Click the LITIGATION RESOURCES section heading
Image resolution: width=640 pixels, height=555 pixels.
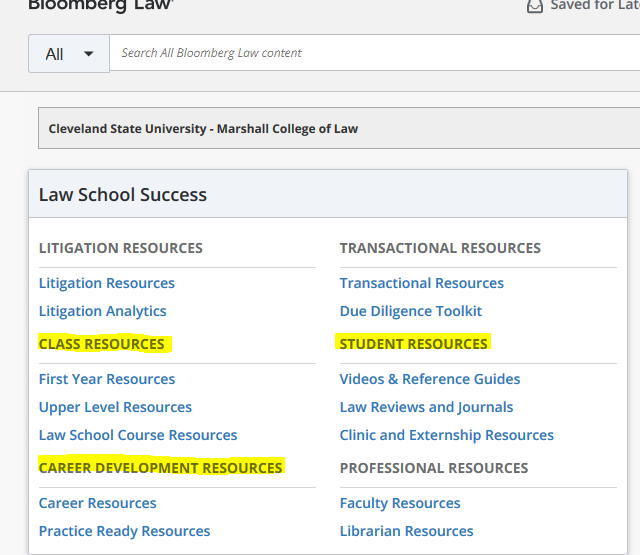[x=121, y=248]
